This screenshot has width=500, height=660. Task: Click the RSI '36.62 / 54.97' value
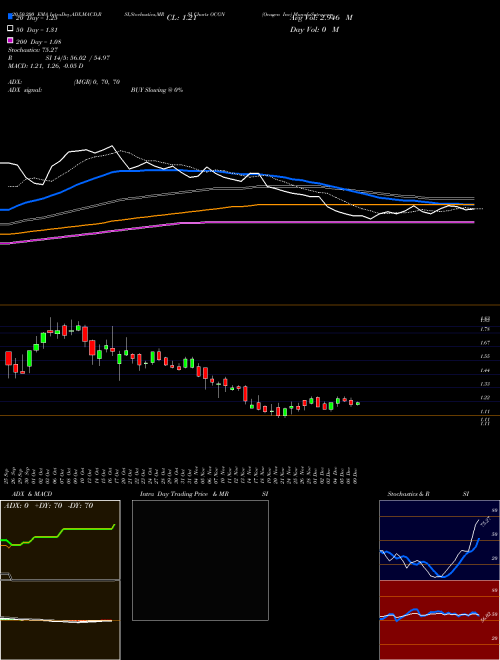coord(89,58)
